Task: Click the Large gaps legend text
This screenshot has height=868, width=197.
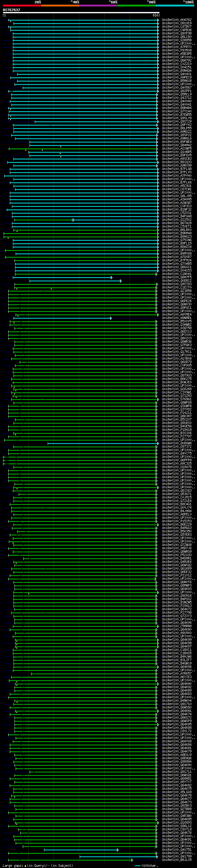Action: (38, 865)
